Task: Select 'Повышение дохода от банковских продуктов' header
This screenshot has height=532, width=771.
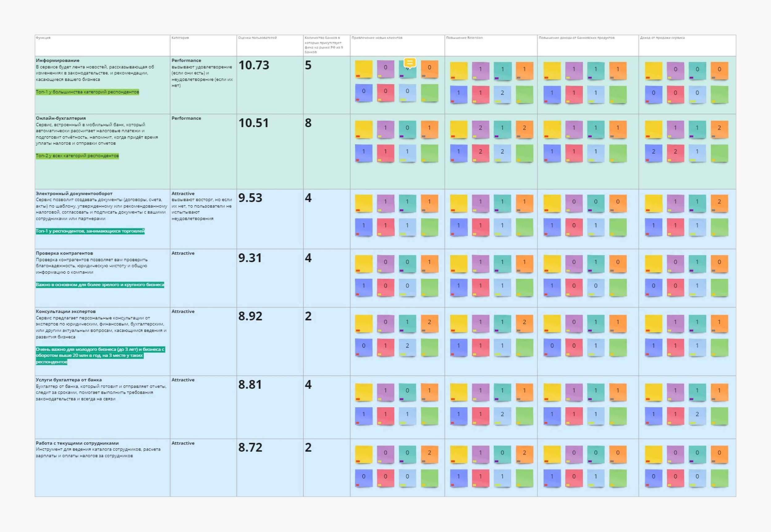Action: (x=576, y=38)
